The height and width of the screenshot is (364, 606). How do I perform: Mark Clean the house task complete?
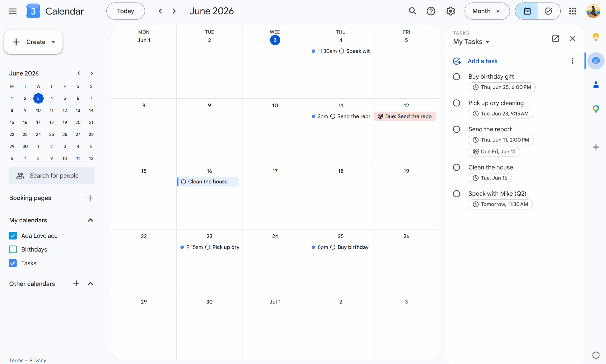tap(457, 167)
